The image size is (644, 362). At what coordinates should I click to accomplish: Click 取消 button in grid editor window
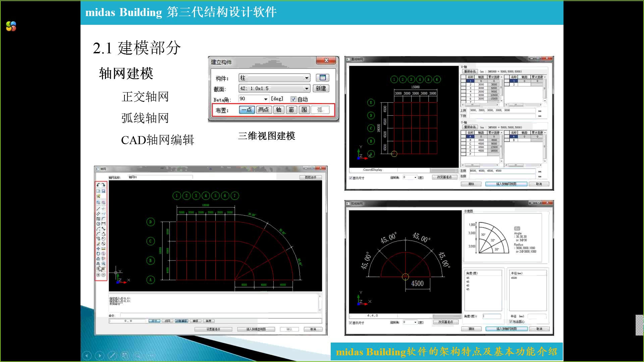(313, 329)
